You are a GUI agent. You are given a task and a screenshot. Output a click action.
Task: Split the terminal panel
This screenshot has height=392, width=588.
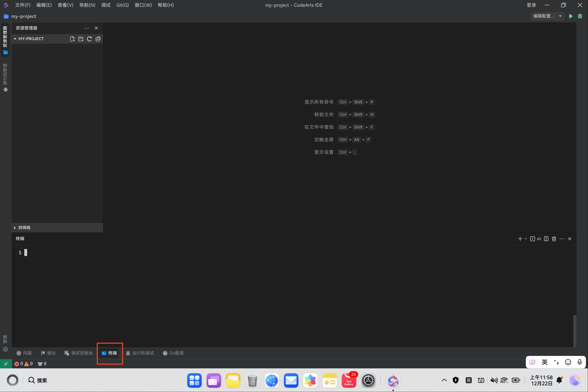546,239
